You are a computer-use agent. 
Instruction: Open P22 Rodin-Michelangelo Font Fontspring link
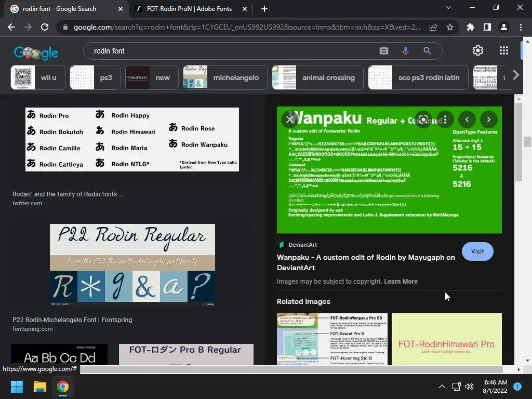(x=72, y=320)
